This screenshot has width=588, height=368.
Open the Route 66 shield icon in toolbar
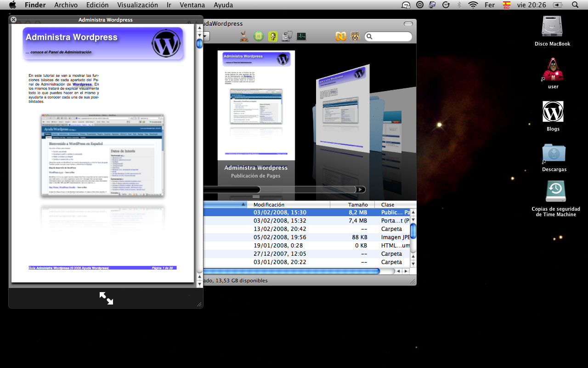point(355,36)
